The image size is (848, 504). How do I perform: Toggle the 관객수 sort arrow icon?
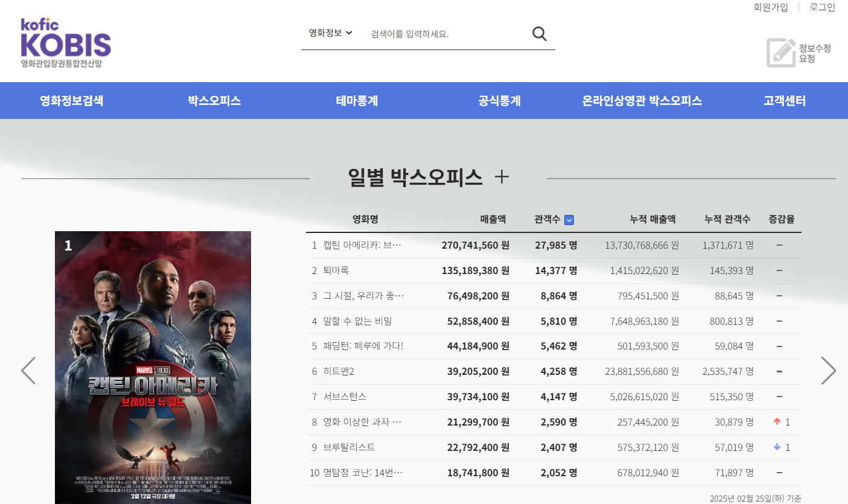(x=569, y=220)
